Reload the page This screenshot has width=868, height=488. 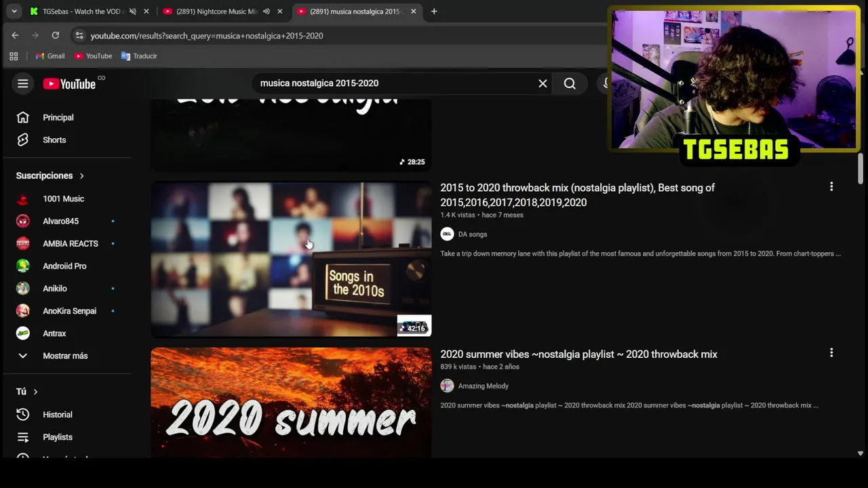click(x=56, y=35)
